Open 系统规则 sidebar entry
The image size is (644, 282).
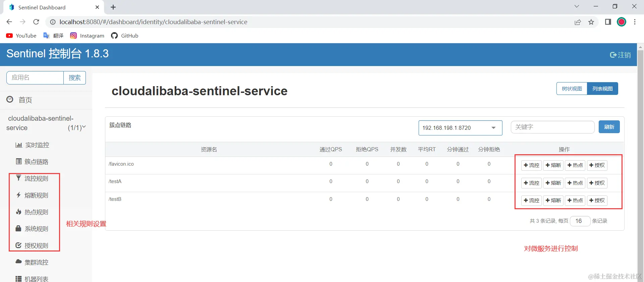(x=32, y=229)
